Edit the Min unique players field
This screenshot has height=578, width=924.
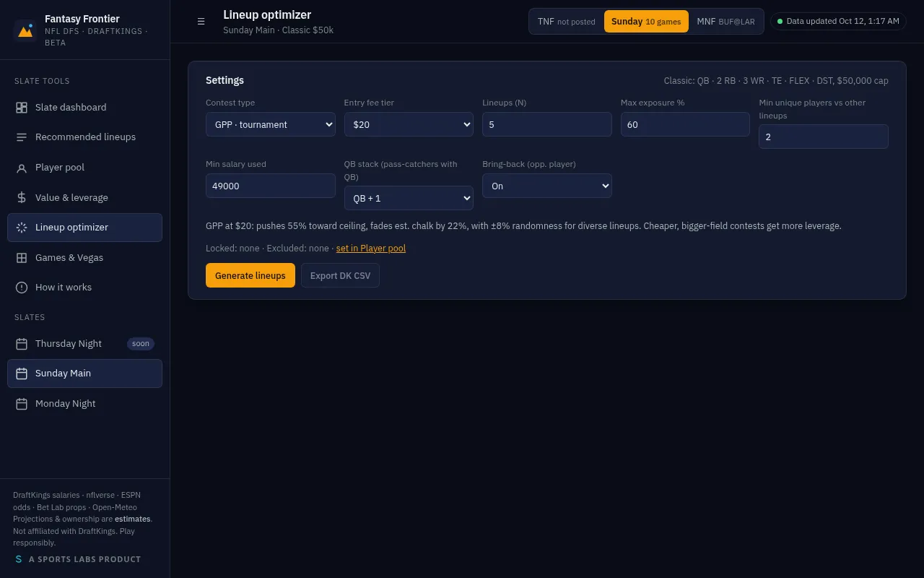pos(824,137)
